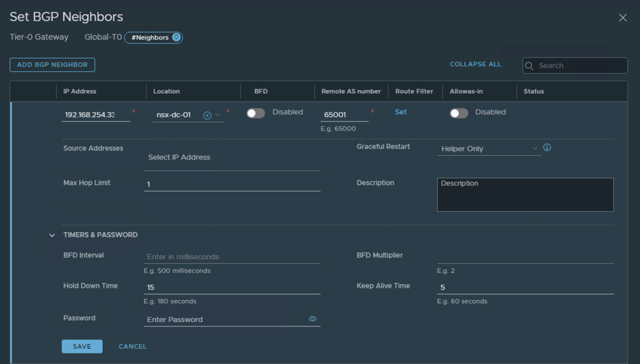Enable the BFD toggle

(x=256, y=113)
